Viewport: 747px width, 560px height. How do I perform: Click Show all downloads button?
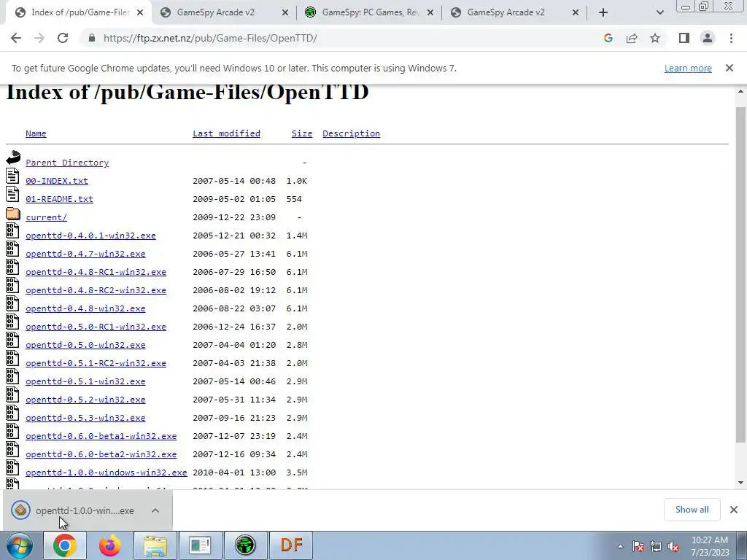pos(692,510)
